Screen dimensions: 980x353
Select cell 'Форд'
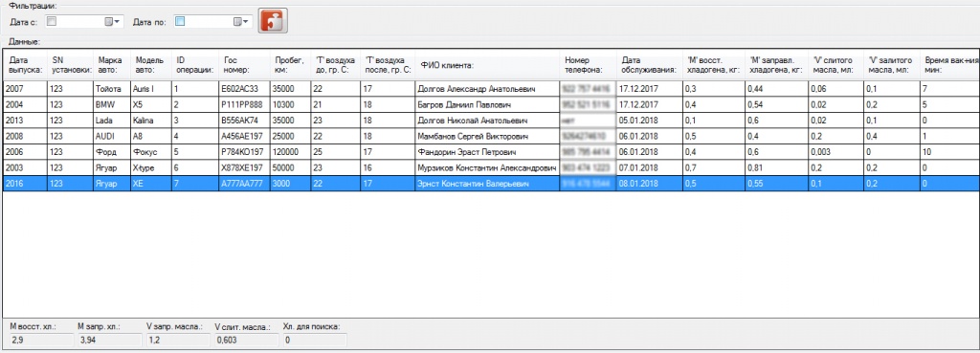[112, 151]
